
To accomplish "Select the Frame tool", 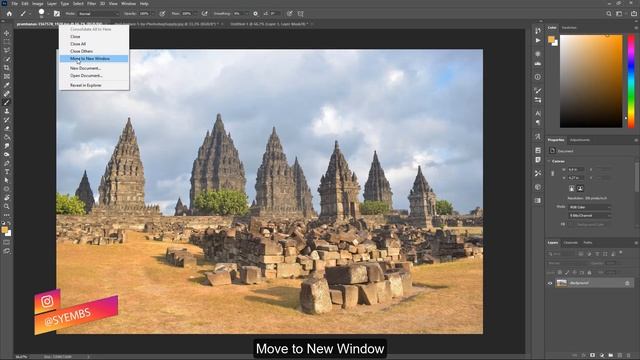I will tap(7, 76).
